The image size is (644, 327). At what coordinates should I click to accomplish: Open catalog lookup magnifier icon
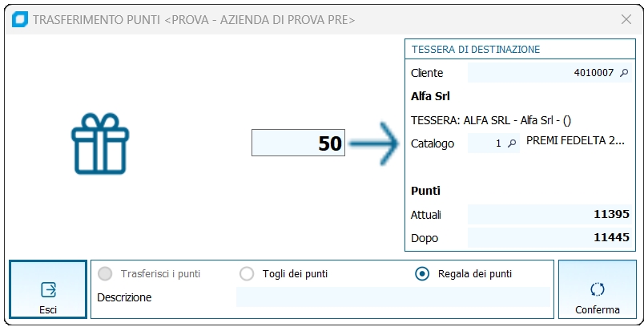(x=513, y=143)
